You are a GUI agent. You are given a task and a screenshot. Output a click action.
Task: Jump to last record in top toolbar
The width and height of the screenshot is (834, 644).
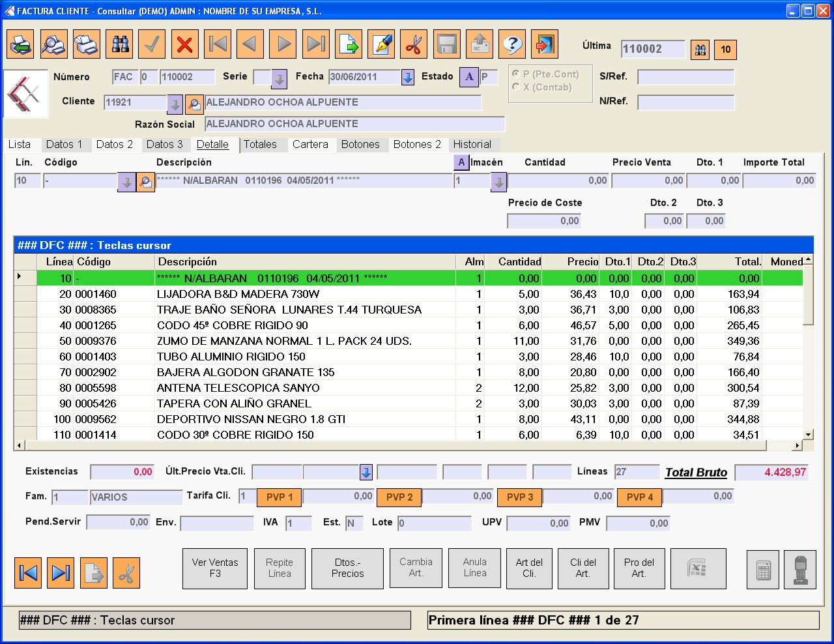pyautogui.click(x=316, y=44)
